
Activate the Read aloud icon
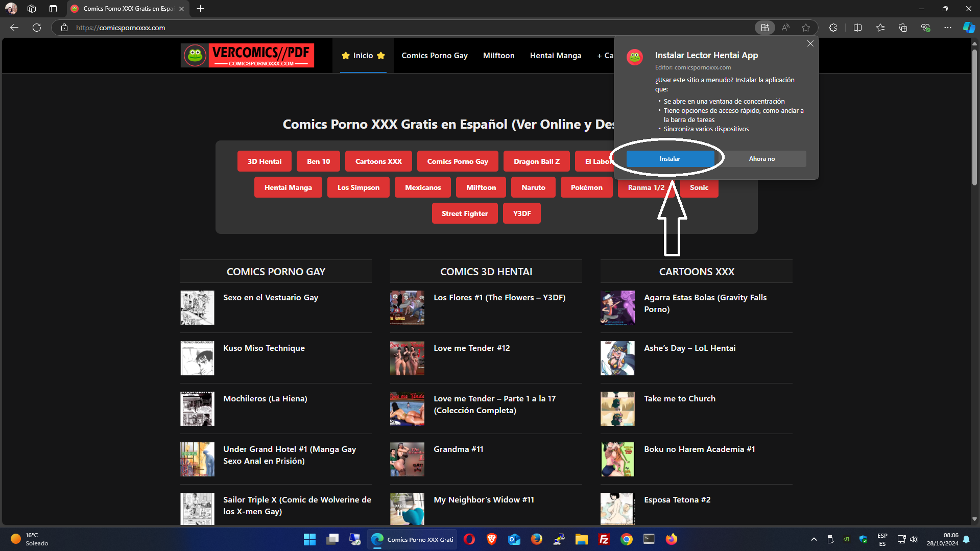pos(785,28)
